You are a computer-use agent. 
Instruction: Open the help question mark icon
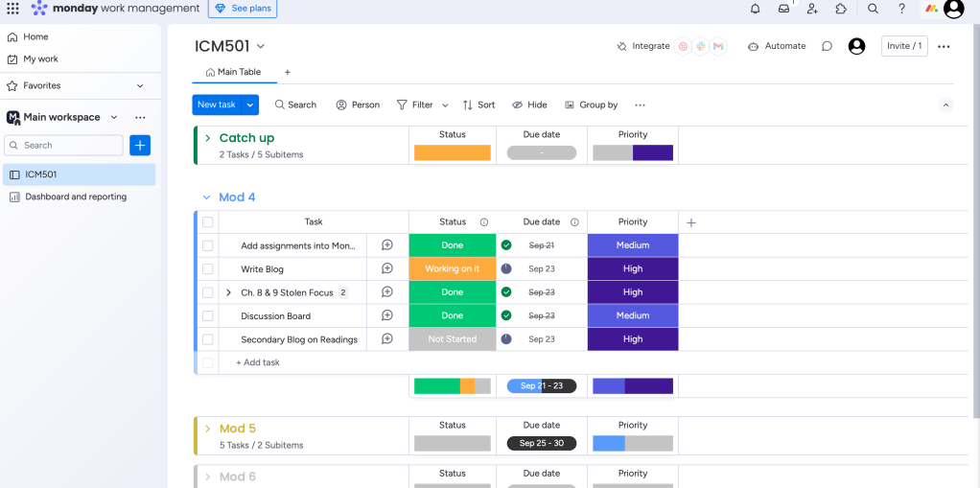pyautogui.click(x=901, y=9)
